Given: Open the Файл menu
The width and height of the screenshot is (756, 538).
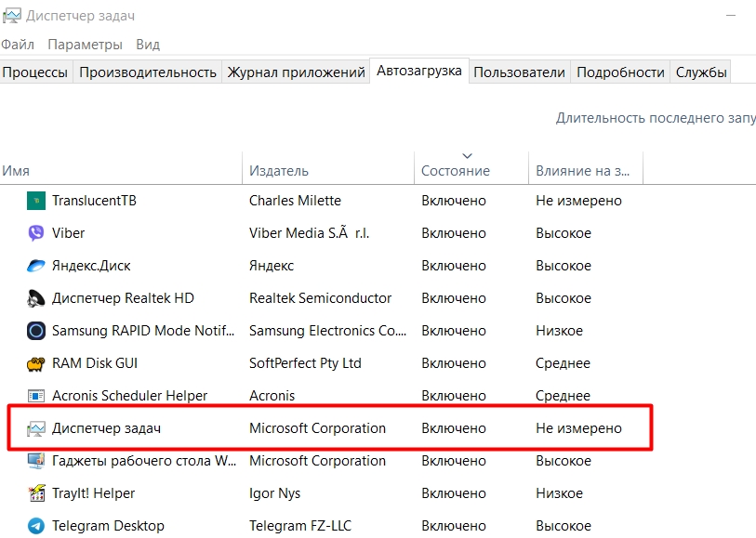Looking at the screenshot, I should (x=18, y=45).
